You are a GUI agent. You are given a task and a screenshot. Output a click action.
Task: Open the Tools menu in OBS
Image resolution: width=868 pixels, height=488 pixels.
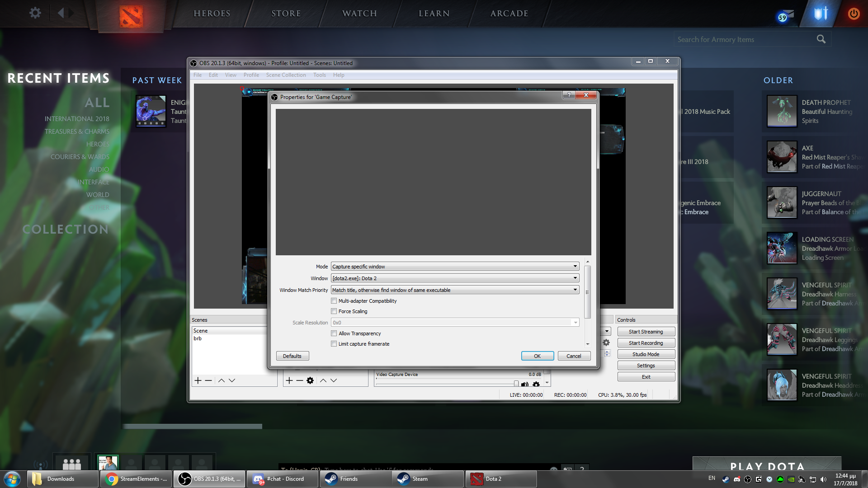[x=319, y=75]
